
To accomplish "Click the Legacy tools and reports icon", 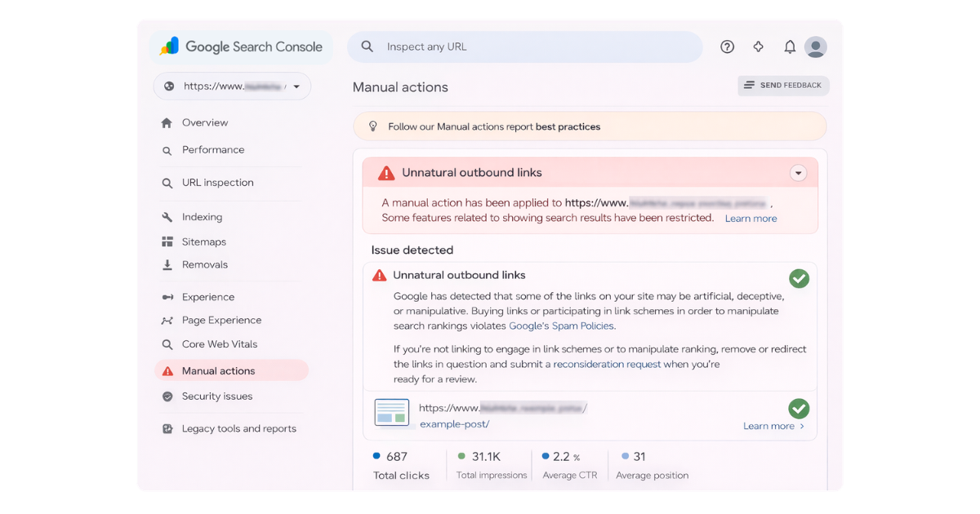I will point(167,428).
